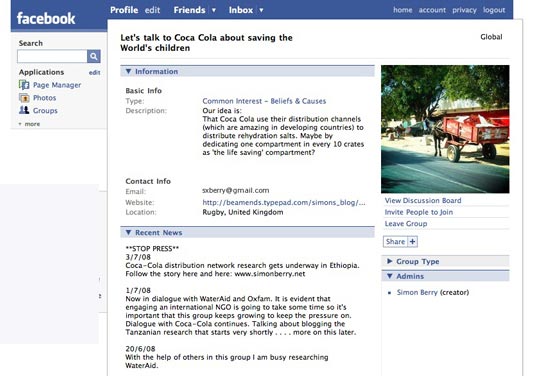Go to Profile in top navigation

pos(124,10)
